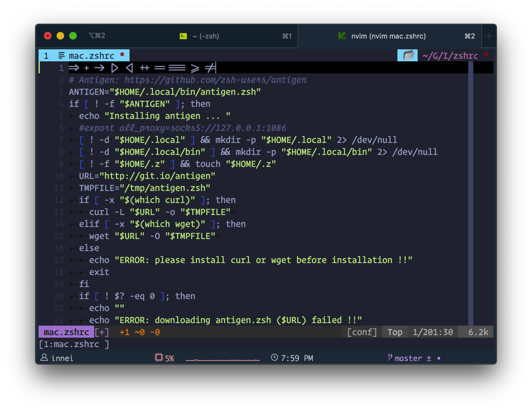Click the 'if [ ! -f "$ANTIGEN" ]; then' line
This screenshot has width=532, height=411.
click(140, 104)
